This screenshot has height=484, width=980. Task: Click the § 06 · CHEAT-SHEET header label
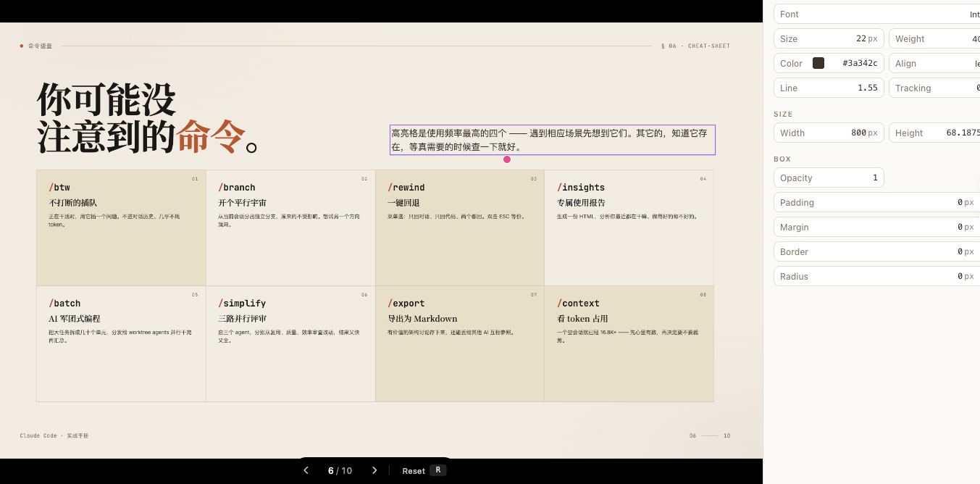tap(695, 46)
